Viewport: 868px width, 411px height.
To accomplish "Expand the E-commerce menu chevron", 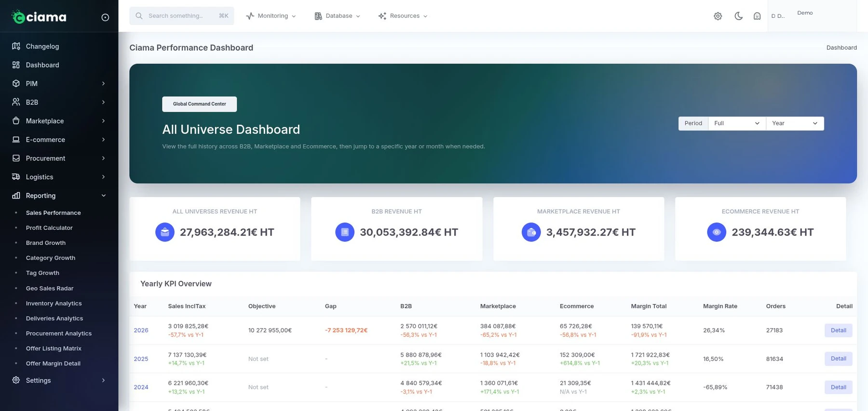I will tap(103, 140).
